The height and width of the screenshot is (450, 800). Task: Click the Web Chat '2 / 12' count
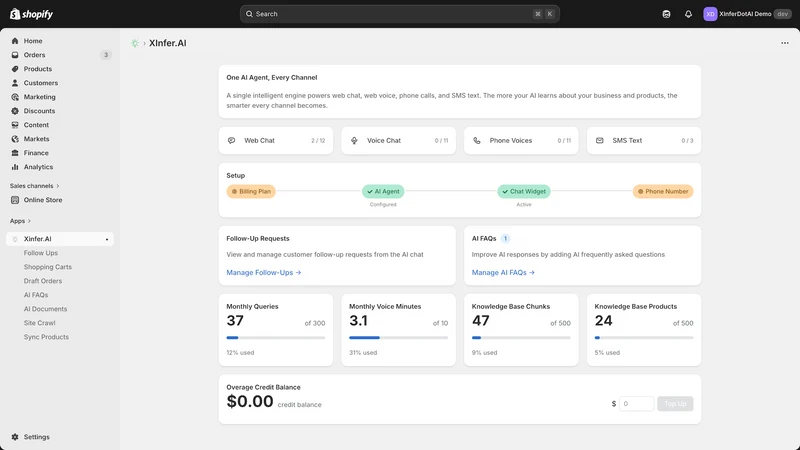click(318, 140)
